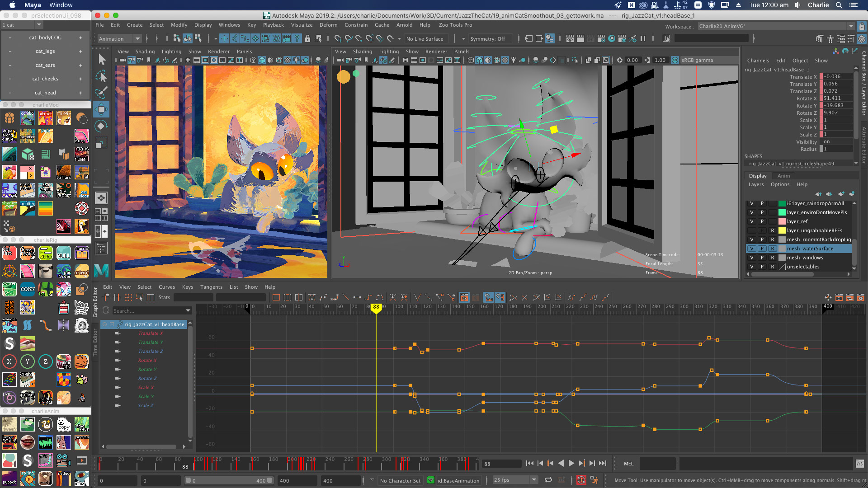Apply Spline tangents in Graph Editor
The image size is (868, 488).
pos(323,297)
